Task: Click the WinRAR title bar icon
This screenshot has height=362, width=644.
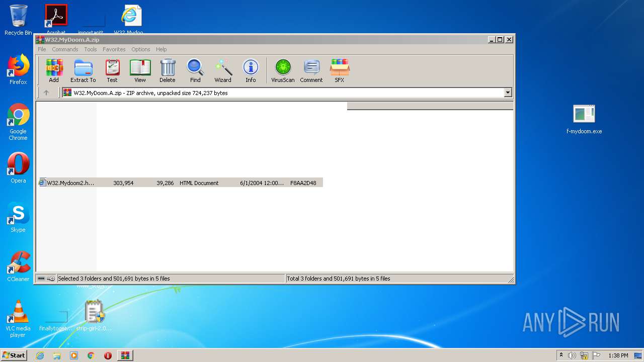Action: click(x=40, y=40)
